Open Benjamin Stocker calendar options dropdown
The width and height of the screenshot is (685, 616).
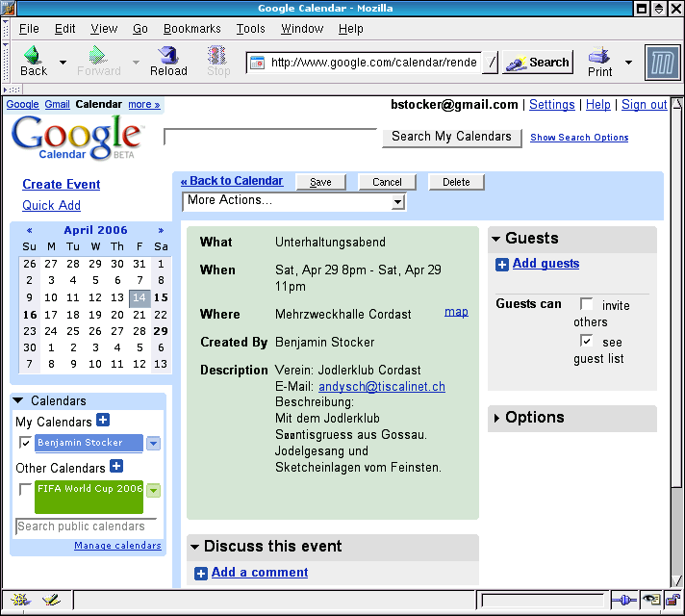tap(153, 444)
